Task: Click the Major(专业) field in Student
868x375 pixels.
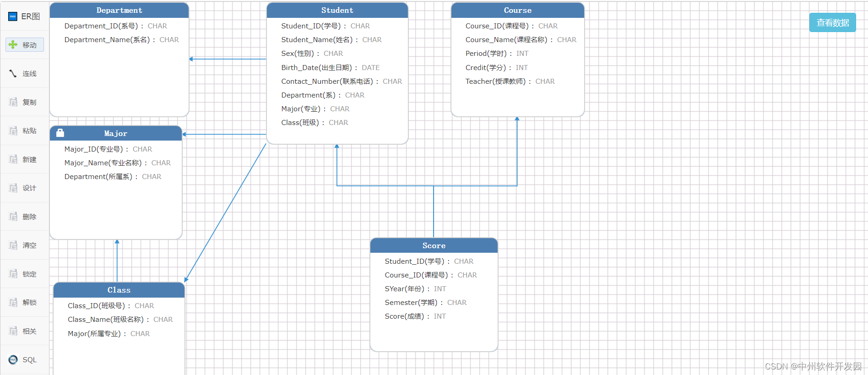Action: pyautogui.click(x=315, y=109)
